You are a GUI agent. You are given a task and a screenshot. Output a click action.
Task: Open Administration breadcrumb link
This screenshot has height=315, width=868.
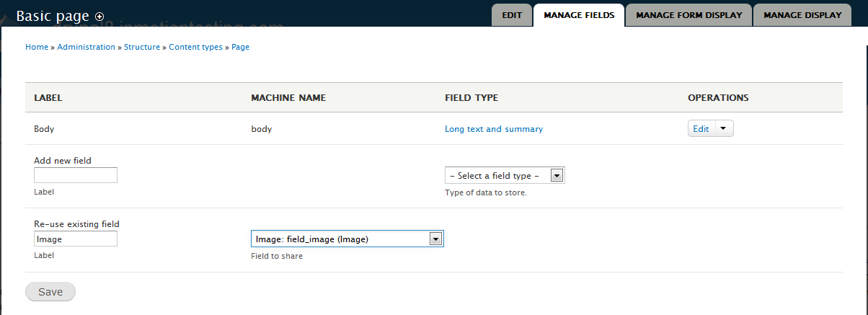(x=87, y=47)
